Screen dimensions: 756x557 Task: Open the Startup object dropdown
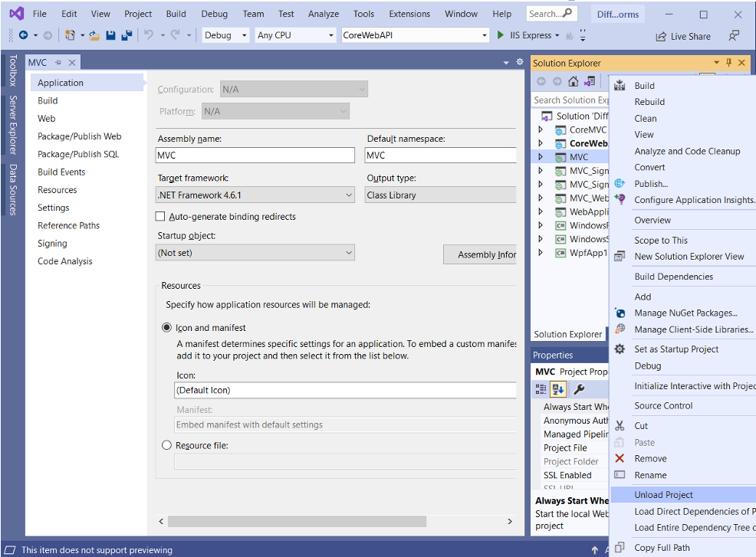pyautogui.click(x=255, y=253)
